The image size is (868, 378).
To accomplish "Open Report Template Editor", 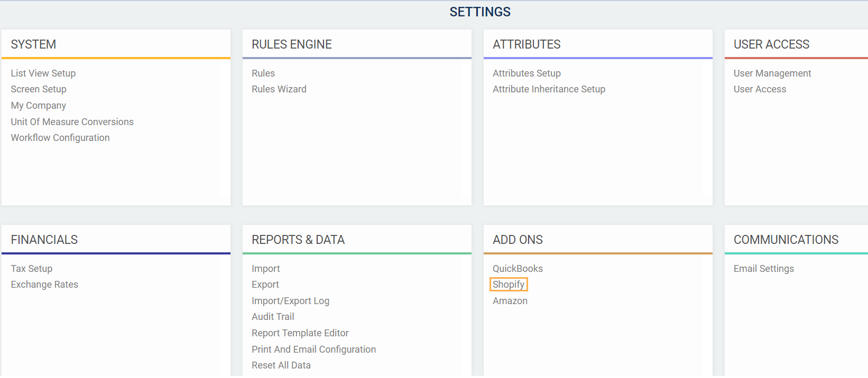I will (x=300, y=333).
